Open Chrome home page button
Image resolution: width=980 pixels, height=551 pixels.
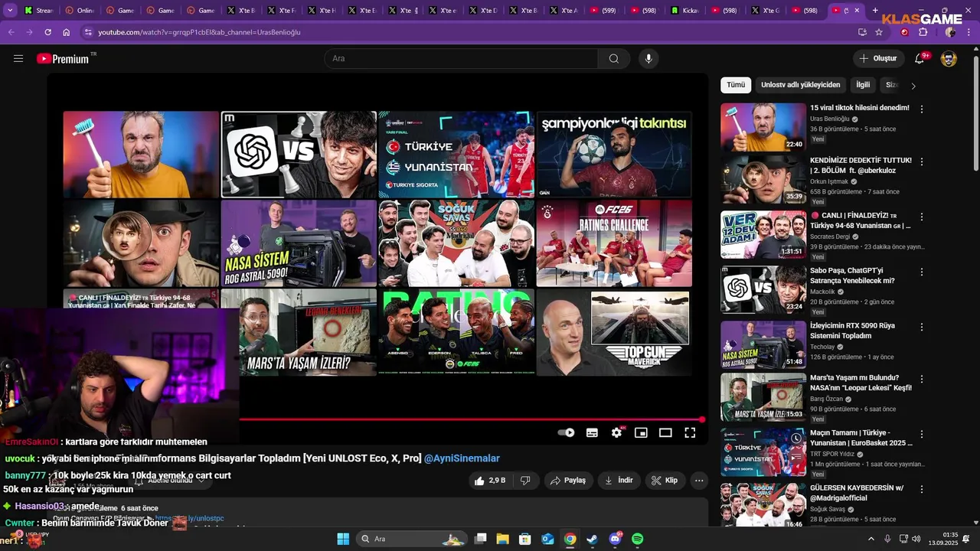[x=67, y=32]
